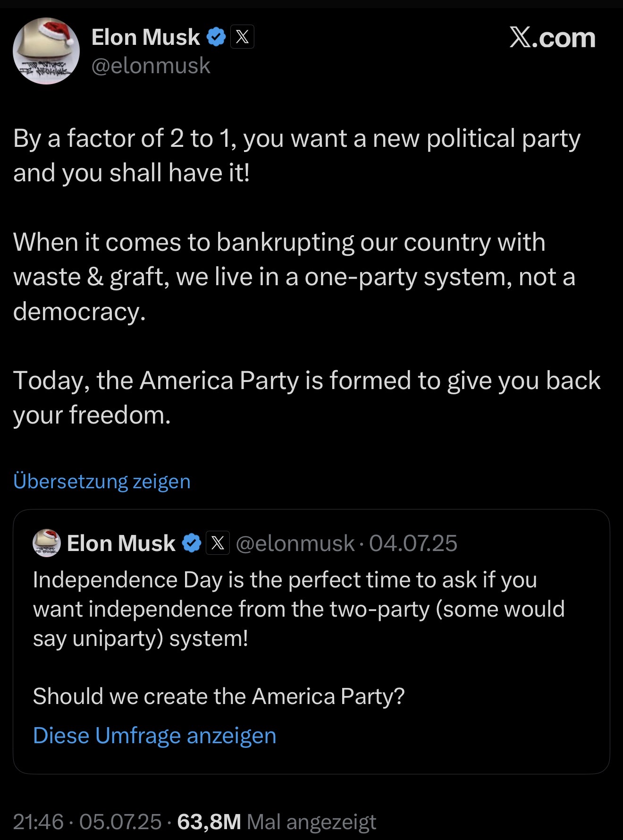The image size is (623, 840).
Task: Click the X affiliation badge in the main post header
Action: [242, 37]
